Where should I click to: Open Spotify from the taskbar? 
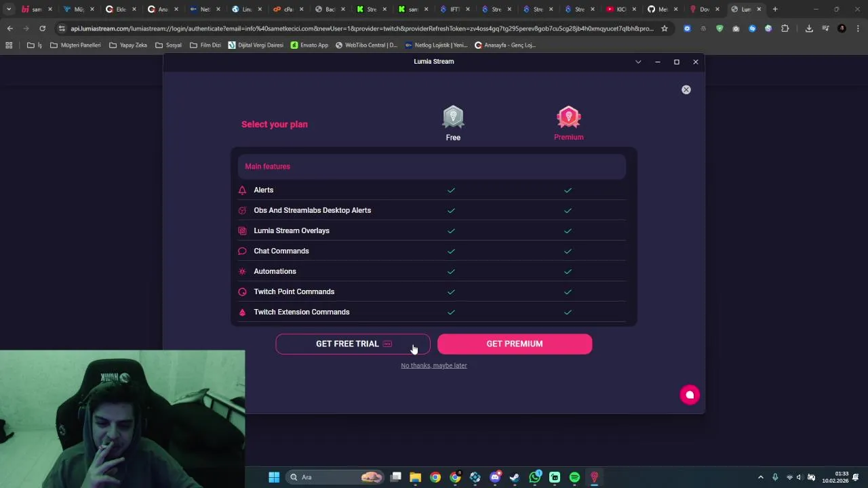[574, 477]
